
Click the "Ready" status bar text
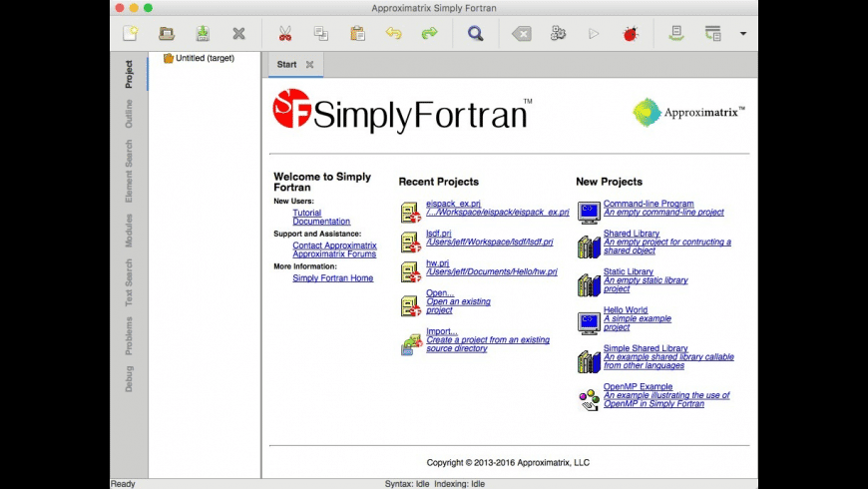tap(123, 483)
